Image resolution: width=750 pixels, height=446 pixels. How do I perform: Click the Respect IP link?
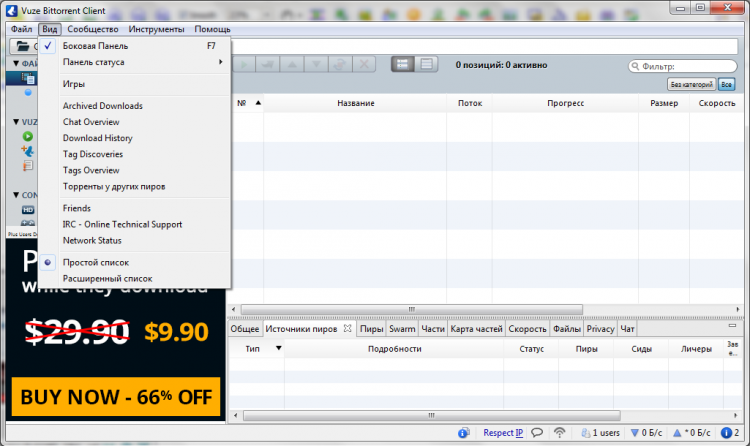[502, 433]
